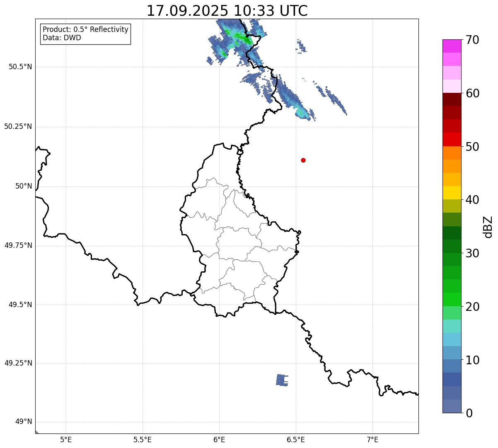Click the latitude label 50.5°N

pos(20,67)
